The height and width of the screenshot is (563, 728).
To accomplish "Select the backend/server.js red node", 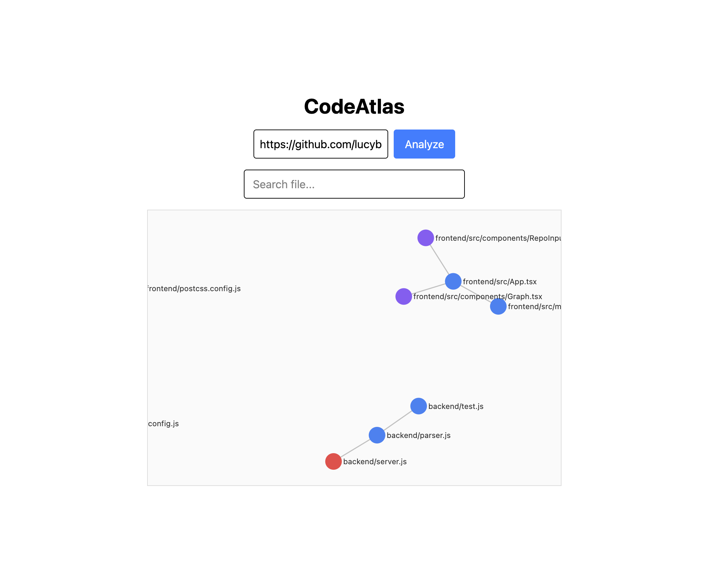I will [x=333, y=461].
